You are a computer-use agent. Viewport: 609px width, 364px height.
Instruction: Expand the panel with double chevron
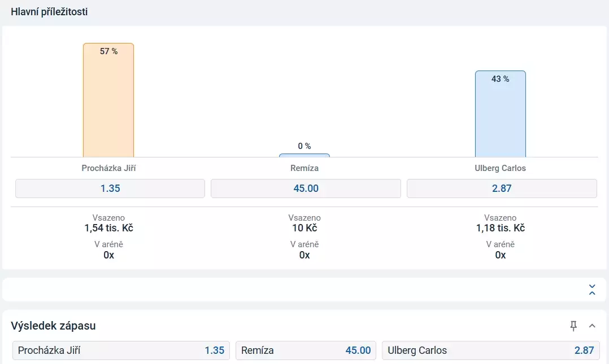tap(592, 290)
